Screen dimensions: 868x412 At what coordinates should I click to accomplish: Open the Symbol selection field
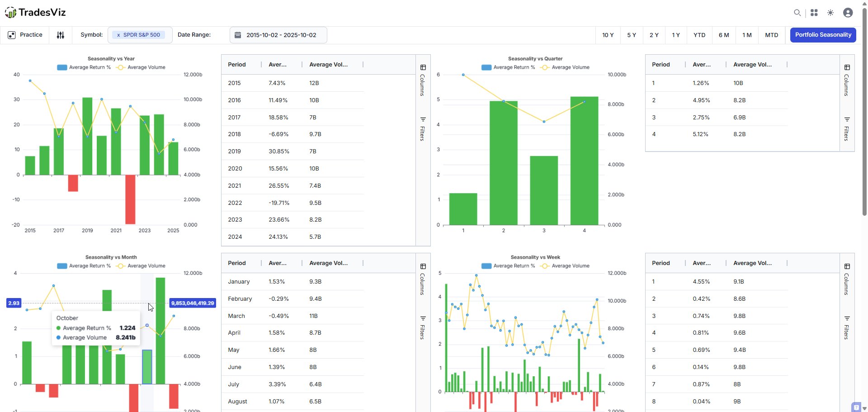click(x=140, y=35)
